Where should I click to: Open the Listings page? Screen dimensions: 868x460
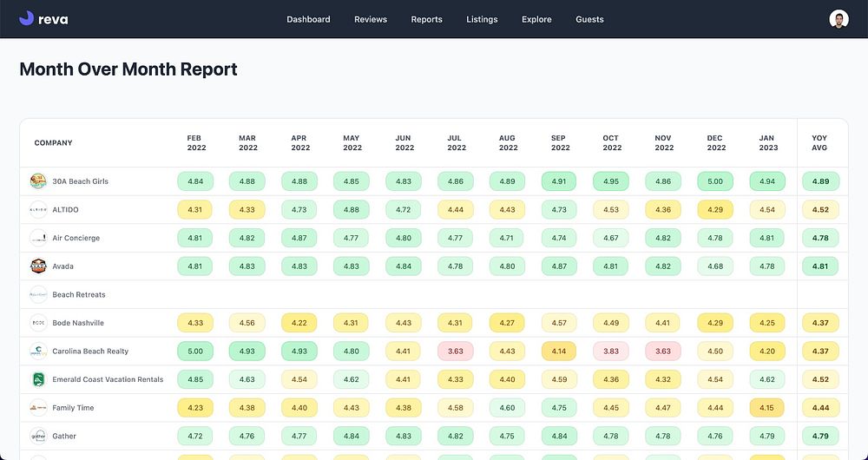[482, 19]
